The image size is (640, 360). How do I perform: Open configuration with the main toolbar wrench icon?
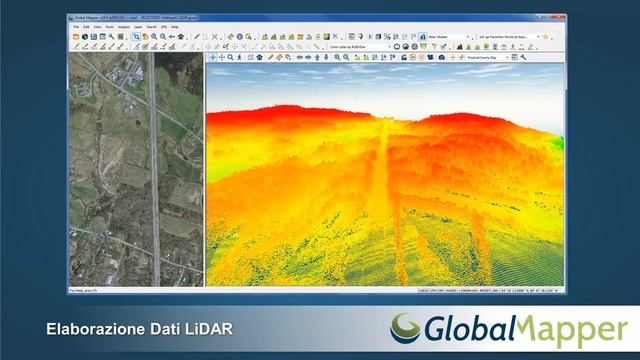tap(111, 37)
